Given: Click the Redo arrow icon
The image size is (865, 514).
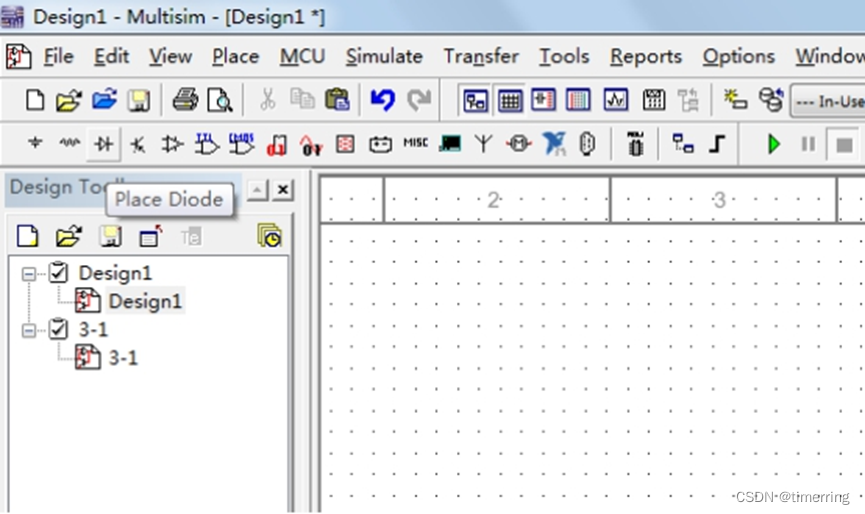Looking at the screenshot, I should coord(419,100).
